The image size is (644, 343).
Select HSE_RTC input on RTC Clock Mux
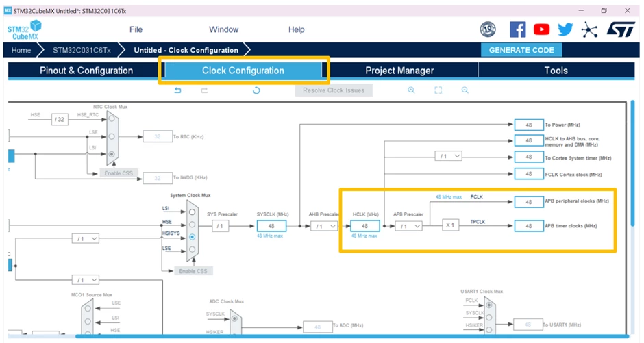(x=111, y=119)
